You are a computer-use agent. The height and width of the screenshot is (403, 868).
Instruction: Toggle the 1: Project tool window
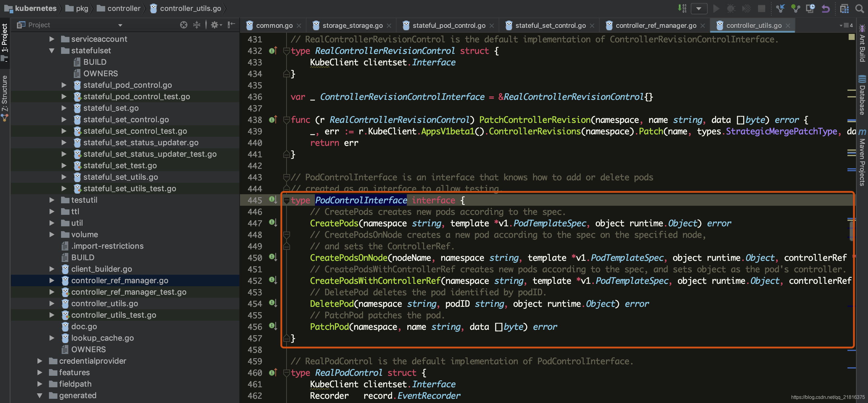click(5, 42)
